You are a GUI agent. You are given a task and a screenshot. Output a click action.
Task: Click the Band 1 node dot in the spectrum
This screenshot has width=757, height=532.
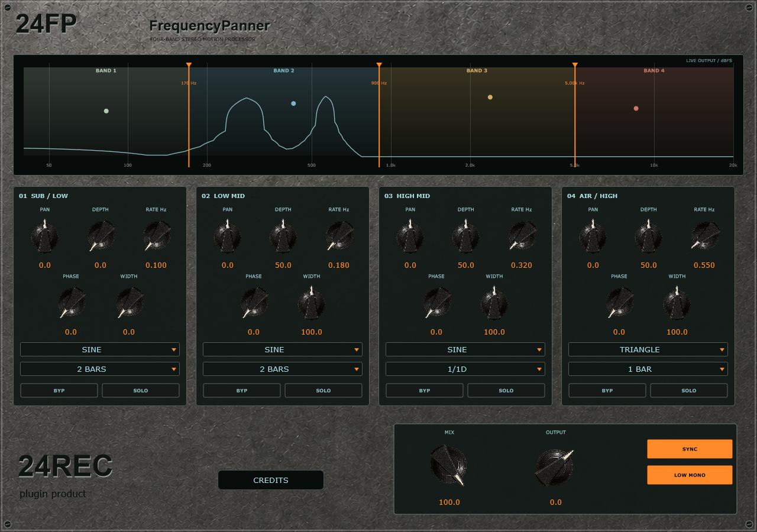106,111
